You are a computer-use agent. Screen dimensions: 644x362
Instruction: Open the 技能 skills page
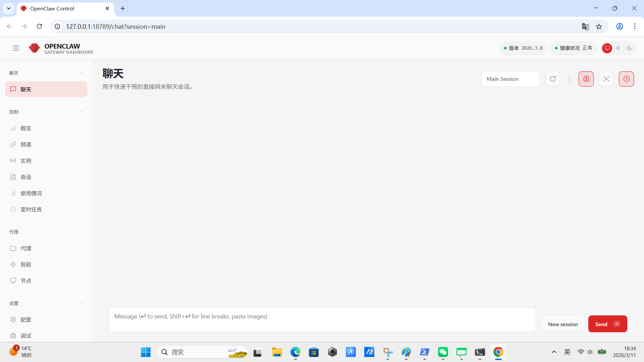click(x=26, y=264)
